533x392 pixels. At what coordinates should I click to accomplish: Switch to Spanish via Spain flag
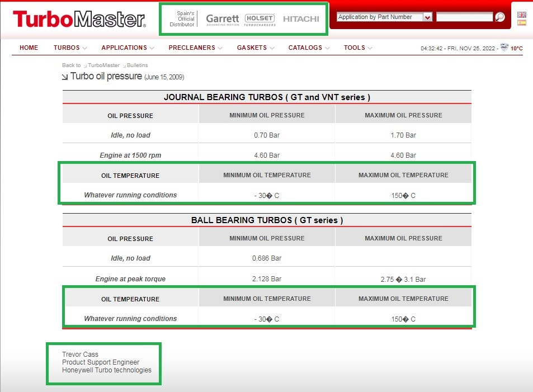[x=521, y=23]
